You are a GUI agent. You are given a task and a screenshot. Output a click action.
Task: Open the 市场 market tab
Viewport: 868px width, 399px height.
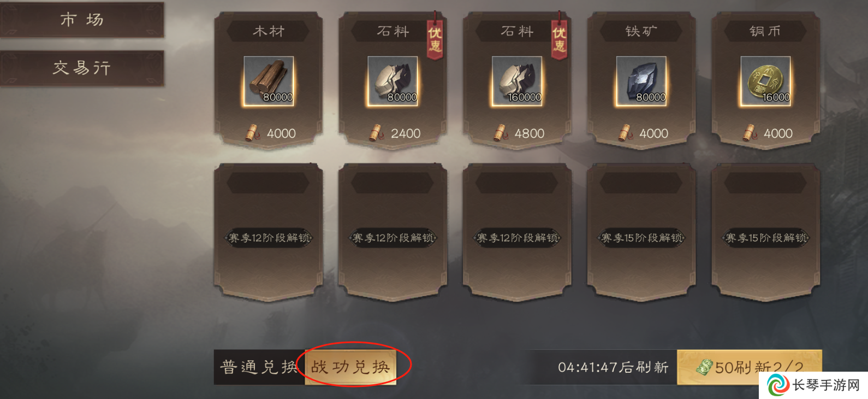coord(82,20)
